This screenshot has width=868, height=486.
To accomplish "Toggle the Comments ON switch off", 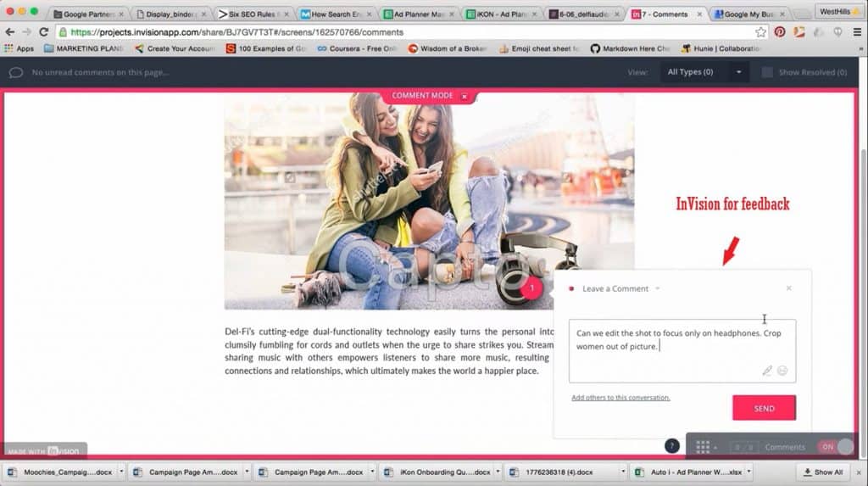I will click(835, 447).
